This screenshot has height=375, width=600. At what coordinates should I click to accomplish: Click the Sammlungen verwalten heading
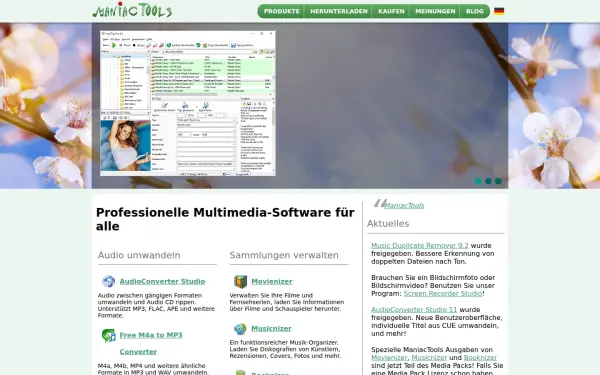click(x=284, y=255)
